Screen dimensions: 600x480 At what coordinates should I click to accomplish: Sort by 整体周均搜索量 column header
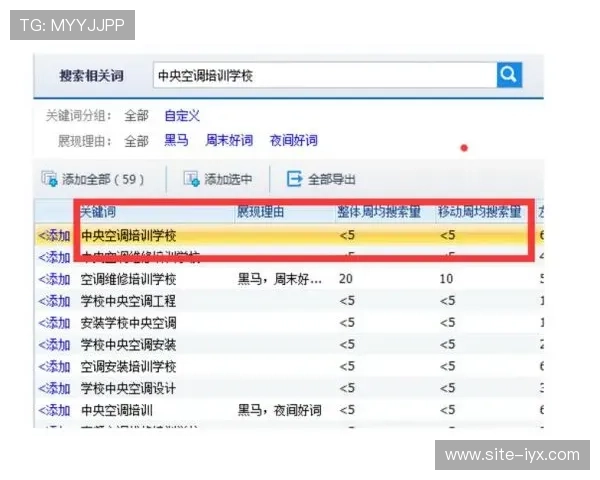379,212
